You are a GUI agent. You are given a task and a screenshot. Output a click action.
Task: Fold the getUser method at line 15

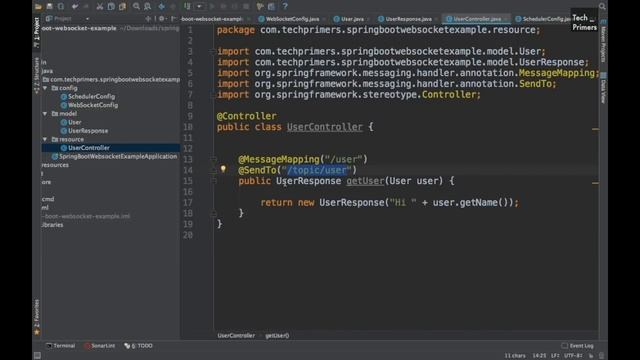pos(213,181)
